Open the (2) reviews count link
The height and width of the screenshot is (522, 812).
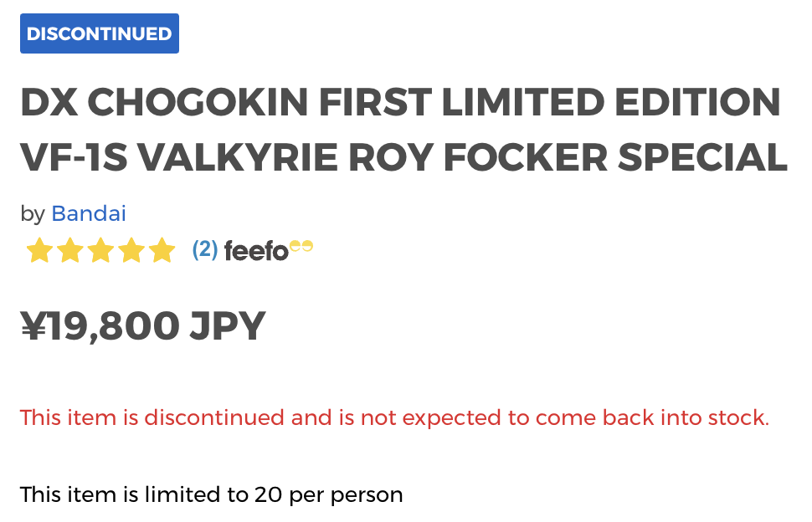click(x=205, y=249)
